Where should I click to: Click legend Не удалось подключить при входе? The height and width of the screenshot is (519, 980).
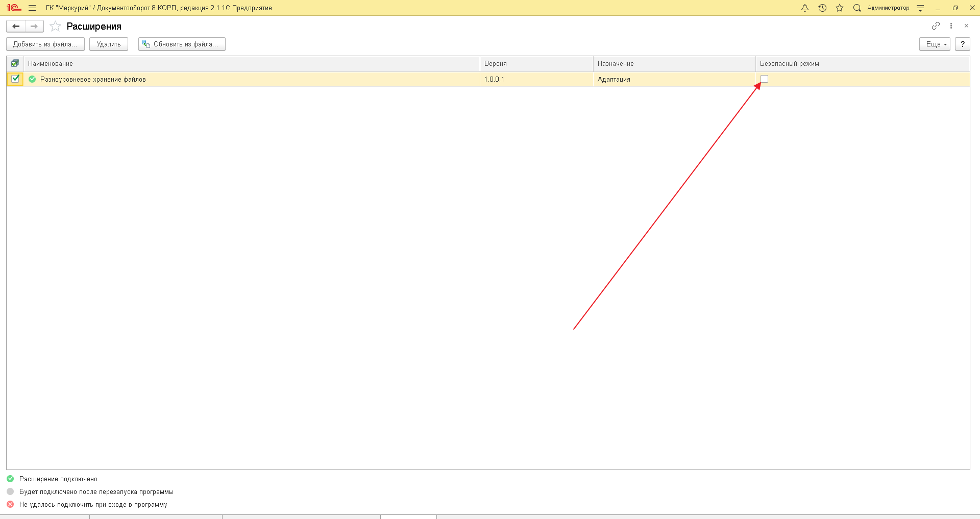tap(93, 504)
